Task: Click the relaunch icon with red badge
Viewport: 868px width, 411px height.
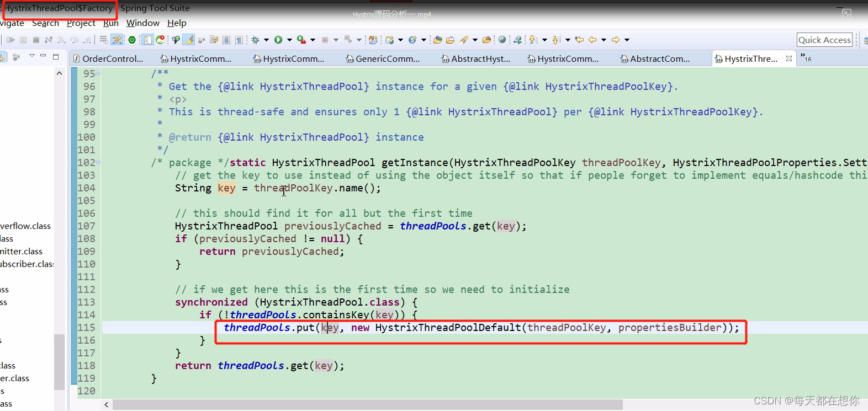Action: 160,40
